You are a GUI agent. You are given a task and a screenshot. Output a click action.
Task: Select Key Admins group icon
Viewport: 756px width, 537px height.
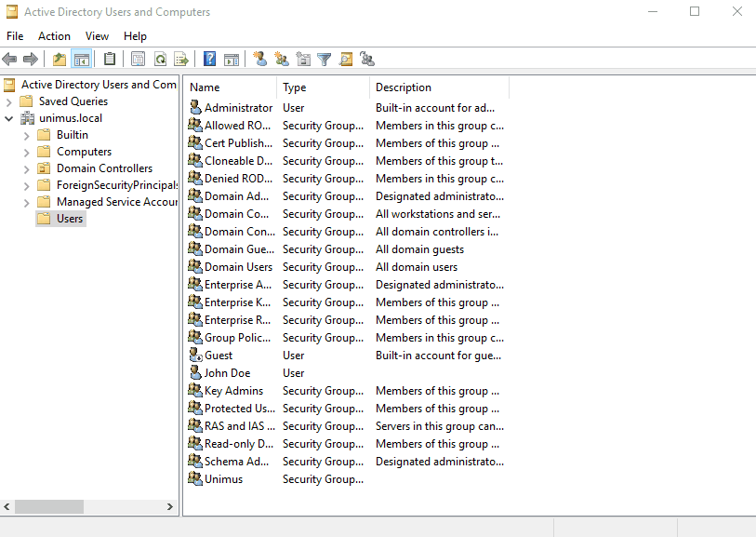pyautogui.click(x=195, y=390)
